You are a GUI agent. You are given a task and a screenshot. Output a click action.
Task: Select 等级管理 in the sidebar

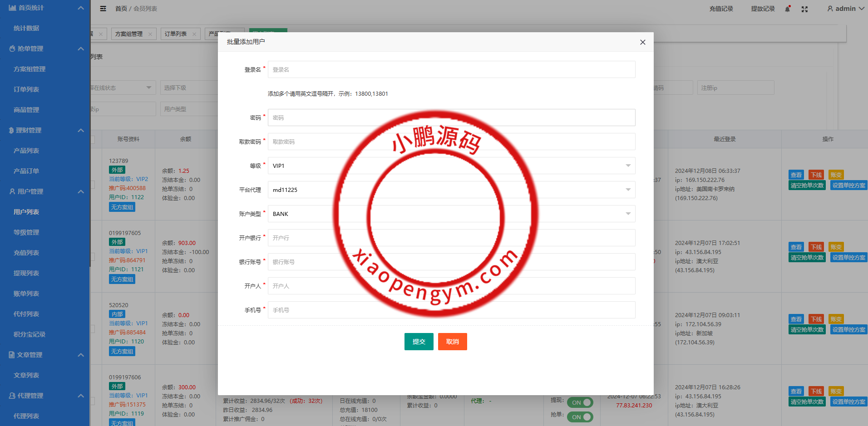point(26,232)
